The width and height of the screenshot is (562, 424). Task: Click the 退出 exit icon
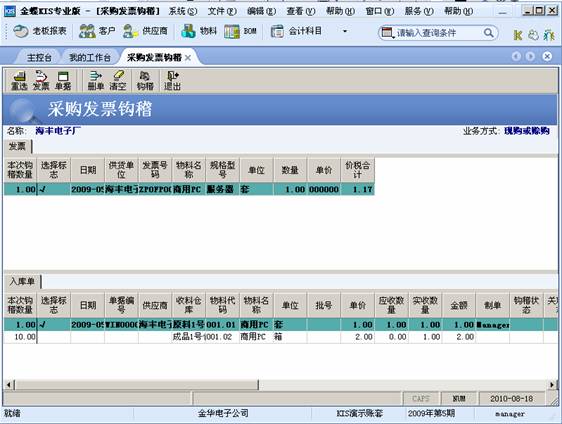172,80
